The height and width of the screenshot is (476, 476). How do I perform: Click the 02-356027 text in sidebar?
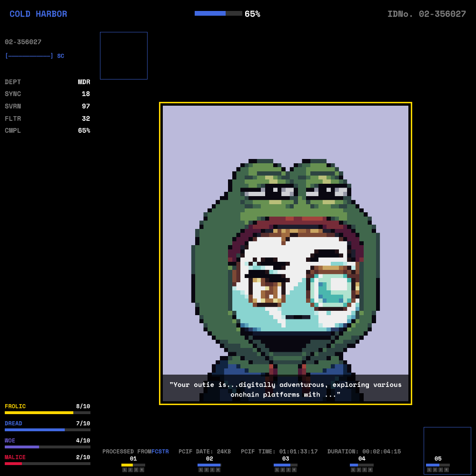(23, 42)
